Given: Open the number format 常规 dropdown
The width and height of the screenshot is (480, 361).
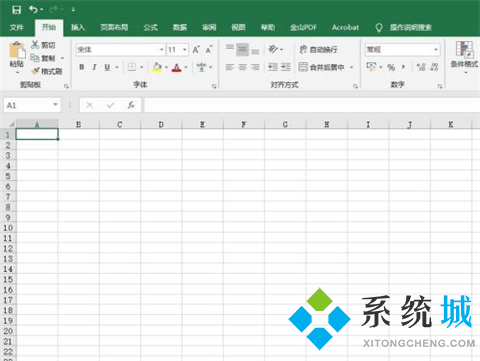Looking at the screenshot, I should coord(436,50).
